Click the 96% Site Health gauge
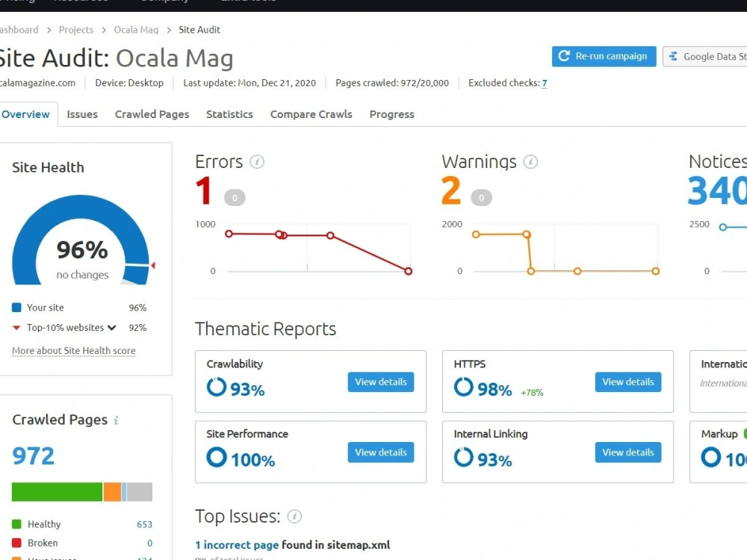 [81, 240]
